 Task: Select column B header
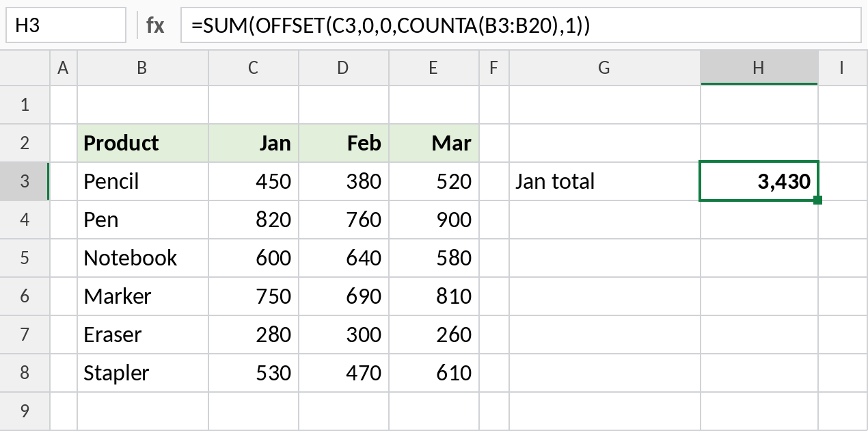point(143,68)
